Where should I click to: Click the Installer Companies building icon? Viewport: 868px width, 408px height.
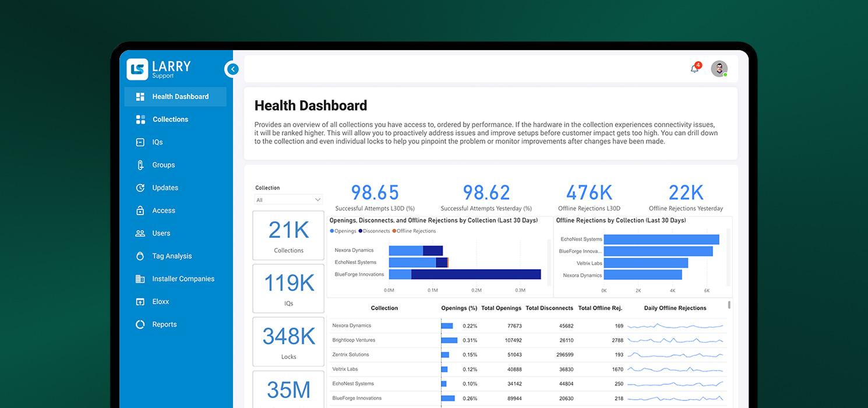coord(140,279)
